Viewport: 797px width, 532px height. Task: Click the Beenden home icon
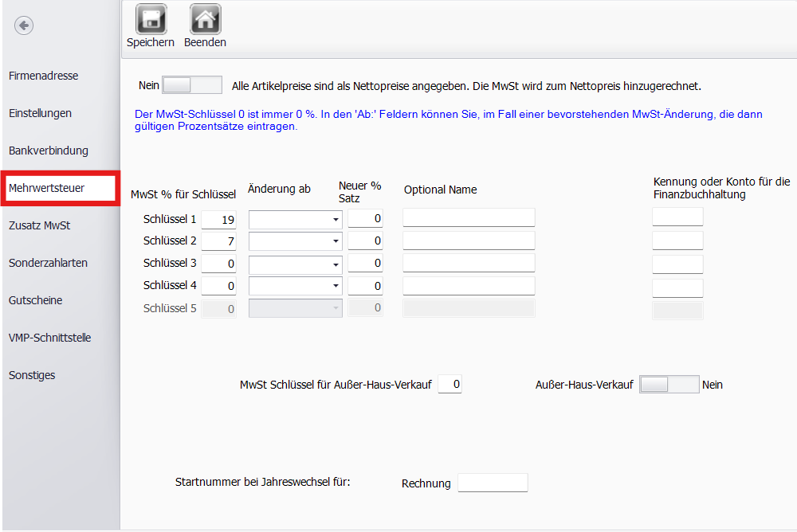click(x=205, y=19)
